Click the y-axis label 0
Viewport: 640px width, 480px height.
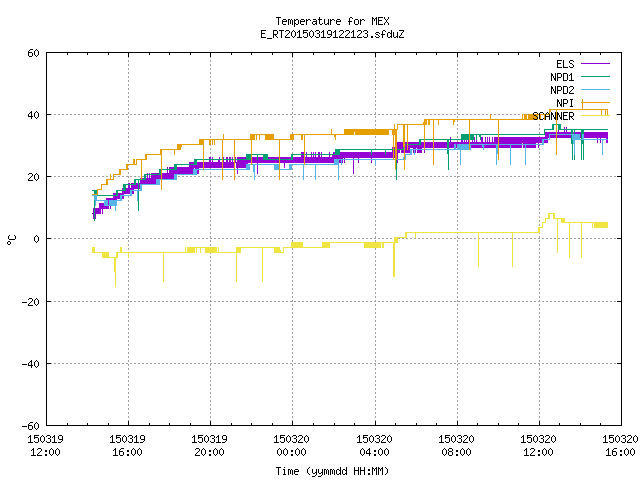point(37,239)
